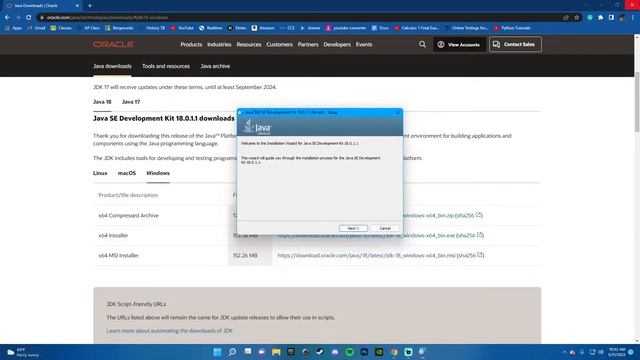Open Photoshop from the taskbar
Screen dimensions: 640x360
coord(364,352)
